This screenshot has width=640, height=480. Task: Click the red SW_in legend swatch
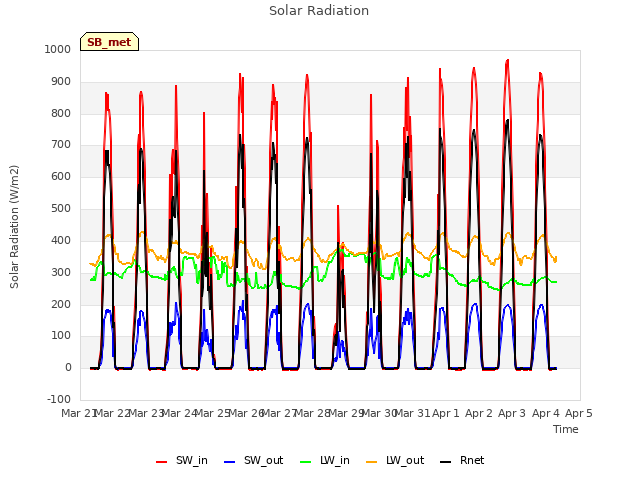click(162, 462)
